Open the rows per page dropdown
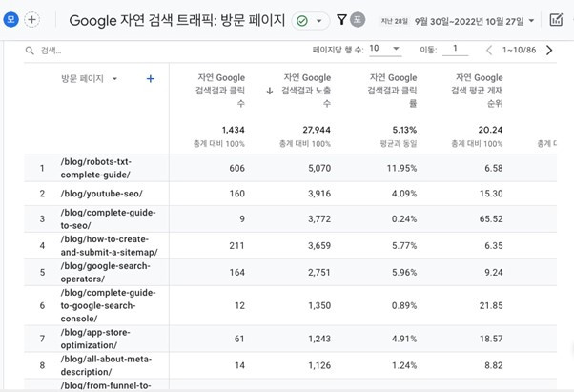The height and width of the screenshot is (392, 574). click(x=385, y=49)
